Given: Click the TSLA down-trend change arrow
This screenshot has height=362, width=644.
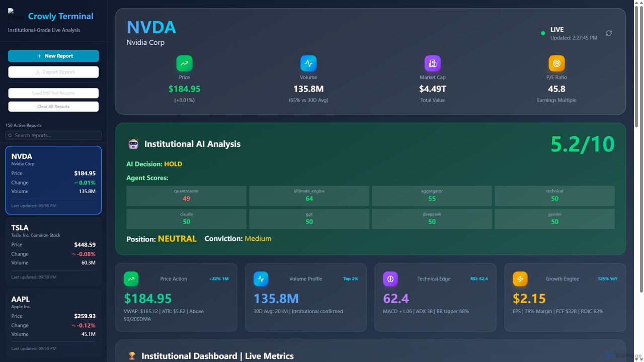Looking at the screenshot, I should click(x=74, y=254).
